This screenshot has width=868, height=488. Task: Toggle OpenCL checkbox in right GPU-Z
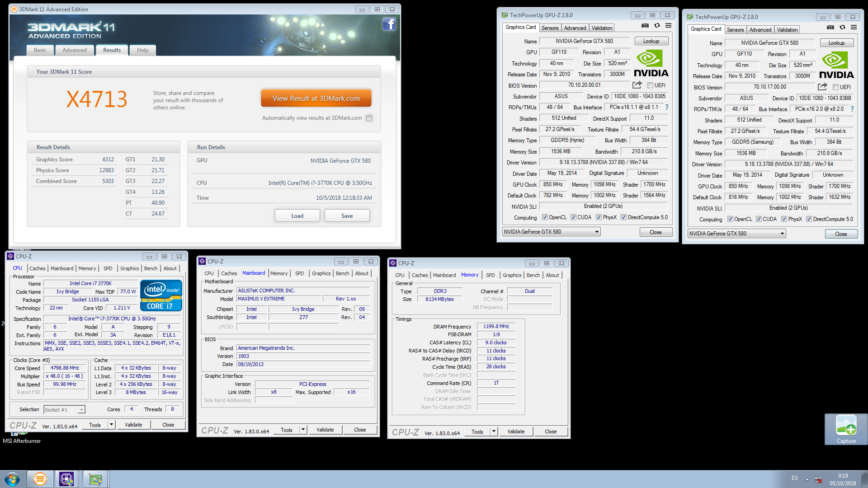pyautogui.click(x=730, y=219)
